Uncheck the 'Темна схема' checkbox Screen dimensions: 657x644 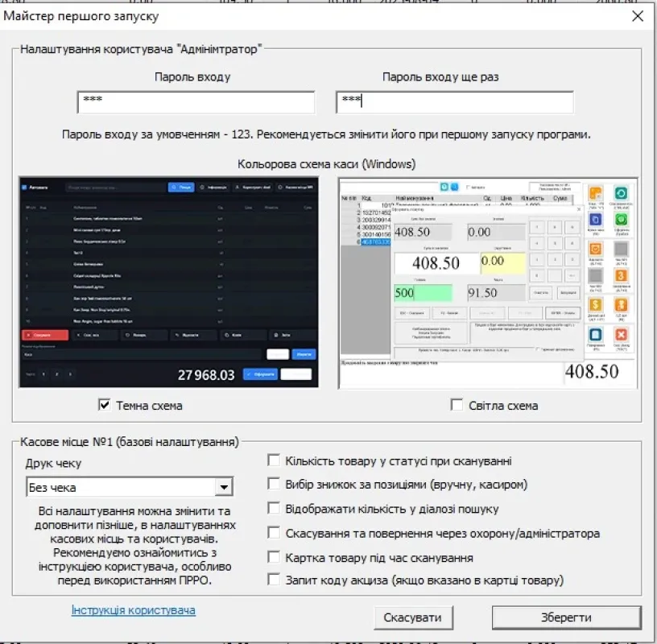point(104,405)
